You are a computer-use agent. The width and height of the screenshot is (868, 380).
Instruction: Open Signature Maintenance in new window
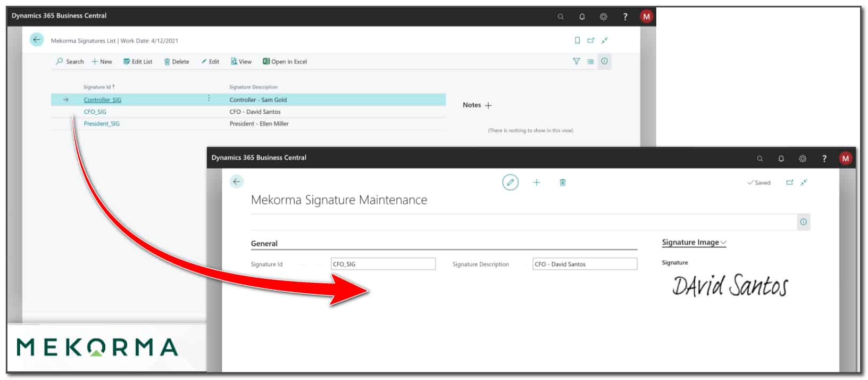pyautogui.click(x=790, y=183)
